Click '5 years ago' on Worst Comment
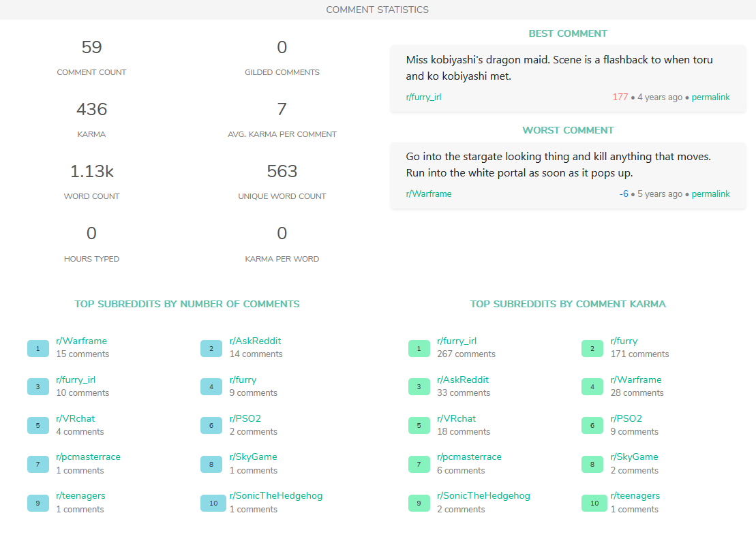Screen dimensions: 756x541 660,194
